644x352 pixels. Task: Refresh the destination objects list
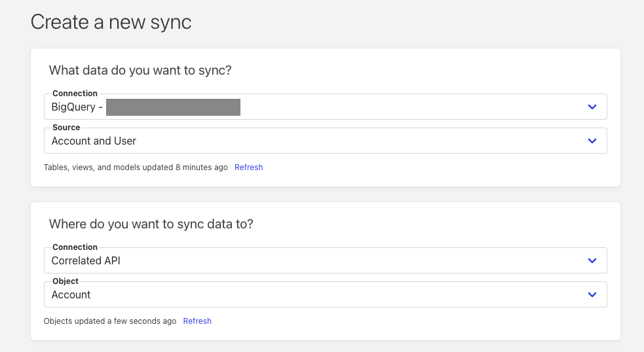coord(197,321)
